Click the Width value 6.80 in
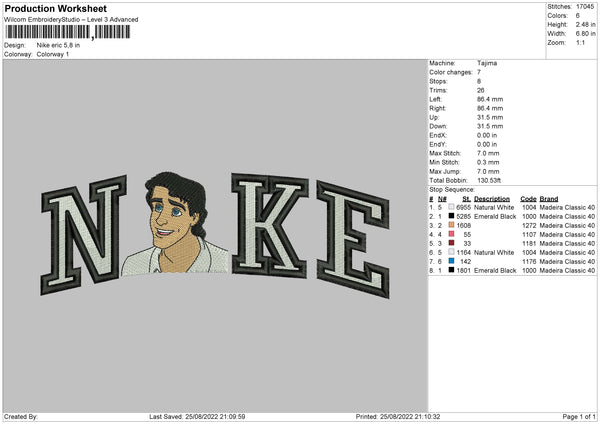The height and width of the screenshot is (424, 600). (585, 34)
